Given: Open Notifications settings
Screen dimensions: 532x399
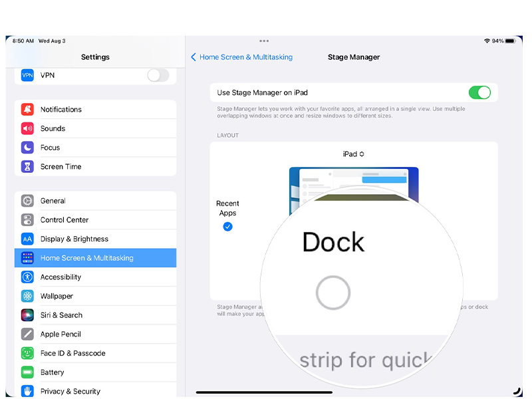Looking at the screenshot, I should click(x=95, y=109).
